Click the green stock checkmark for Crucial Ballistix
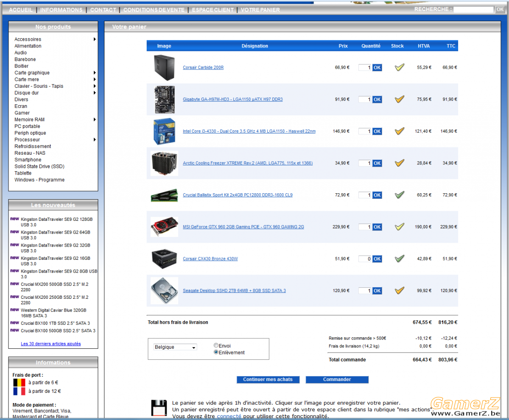This screenshot has width=509, height=420. pos(399,195)
